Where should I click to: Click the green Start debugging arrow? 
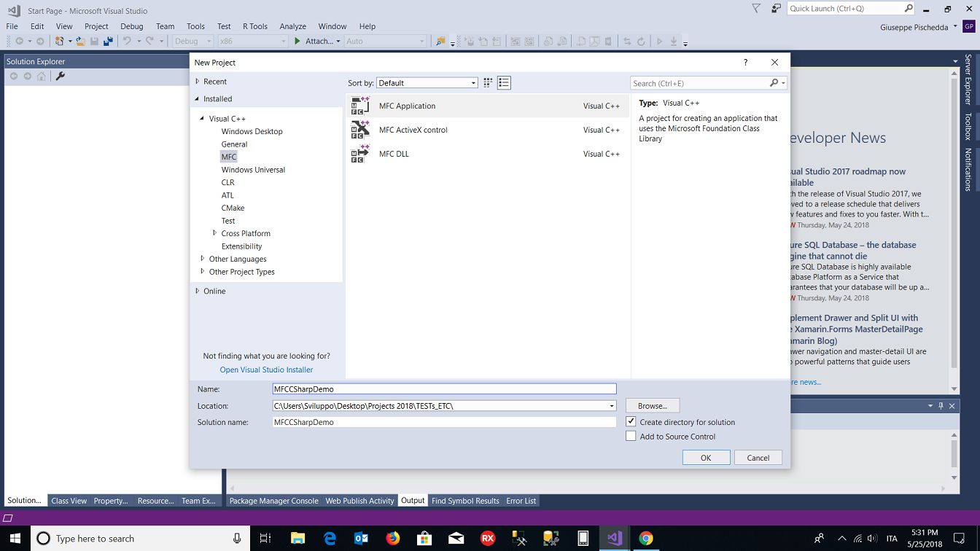click(x=297, y=42)
